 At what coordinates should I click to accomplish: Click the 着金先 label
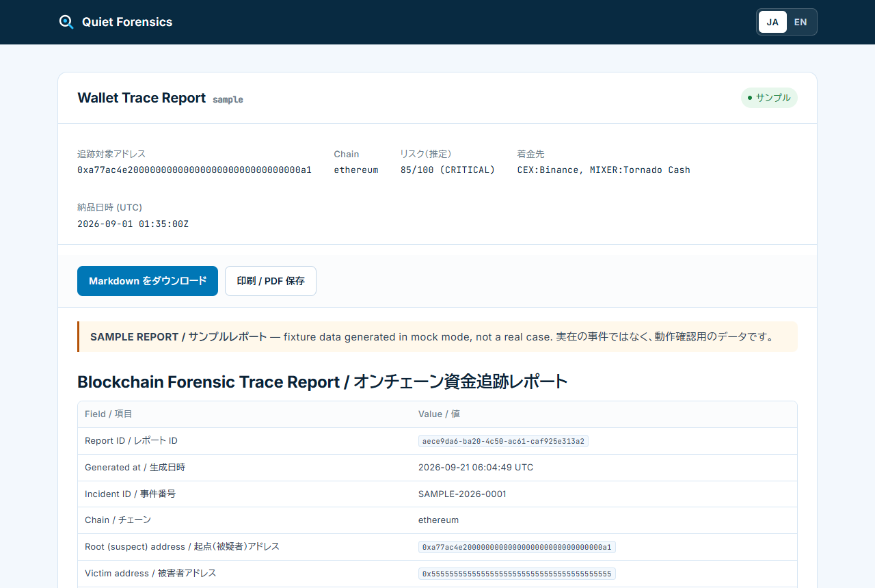[x=531, y=155]
